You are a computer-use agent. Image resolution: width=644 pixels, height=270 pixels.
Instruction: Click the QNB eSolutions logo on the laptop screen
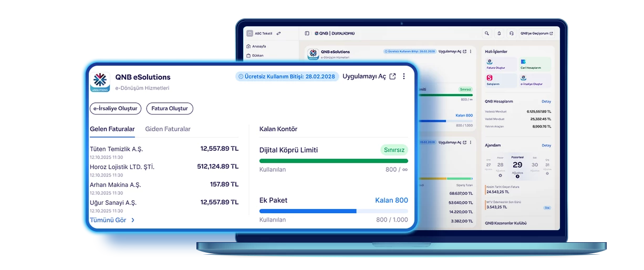[313, 54]
